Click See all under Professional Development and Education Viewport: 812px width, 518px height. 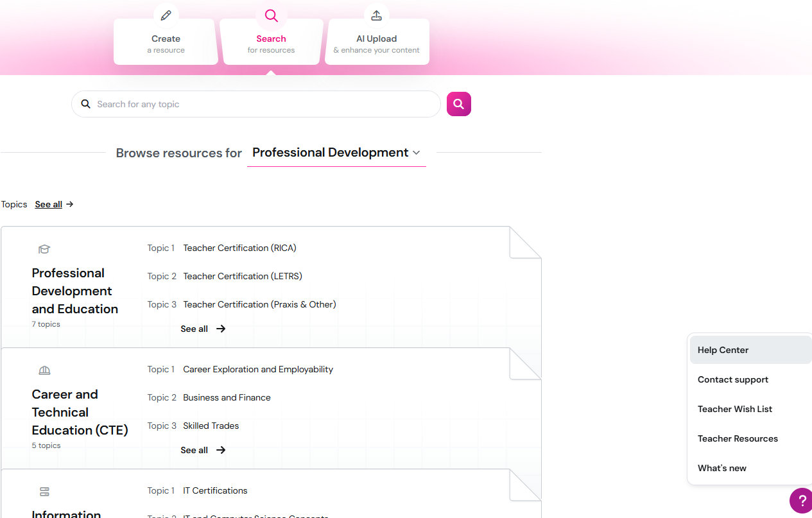(194, 329)
